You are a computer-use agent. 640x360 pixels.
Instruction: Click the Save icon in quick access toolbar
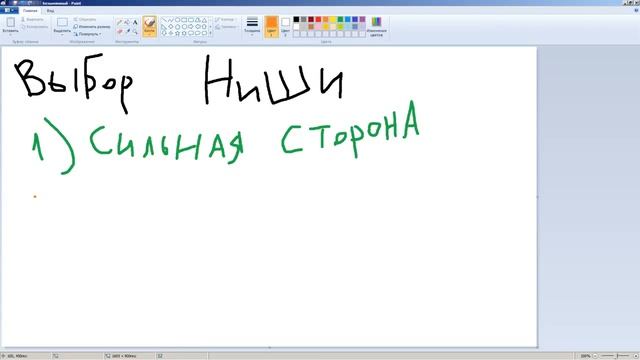coord(15,3)
